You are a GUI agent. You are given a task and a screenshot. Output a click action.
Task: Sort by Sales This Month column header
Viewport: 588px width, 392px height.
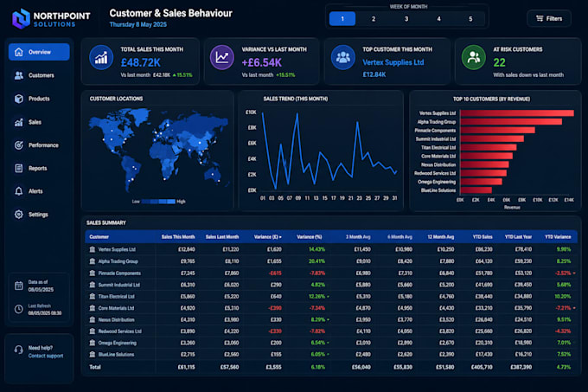[x=178, y=237]
